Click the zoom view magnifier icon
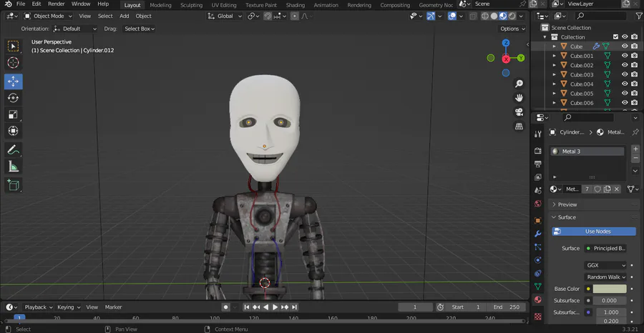 [519, 84]
